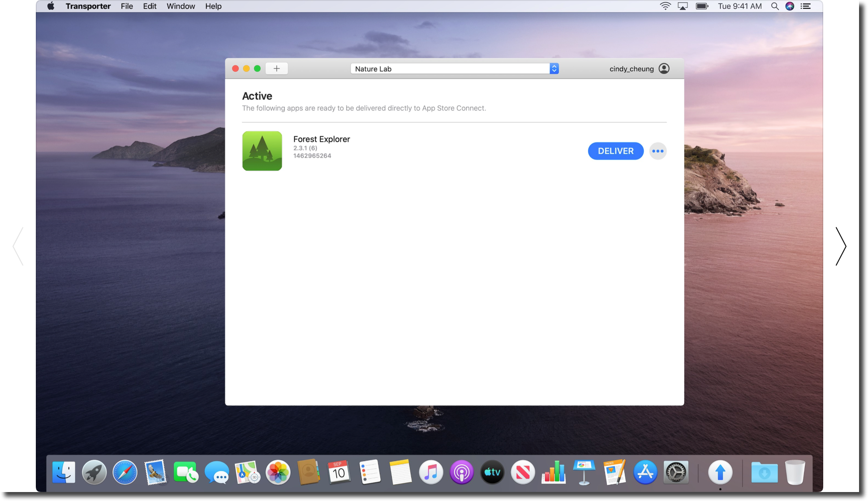Open Reminders from the Dock
Screen dimensions: 868x501
(x=370, y=472)
